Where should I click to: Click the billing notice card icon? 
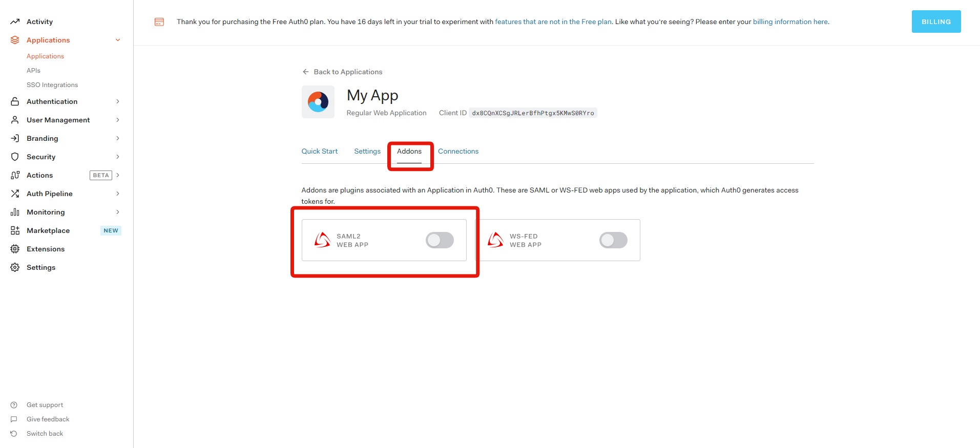point(159,22)
